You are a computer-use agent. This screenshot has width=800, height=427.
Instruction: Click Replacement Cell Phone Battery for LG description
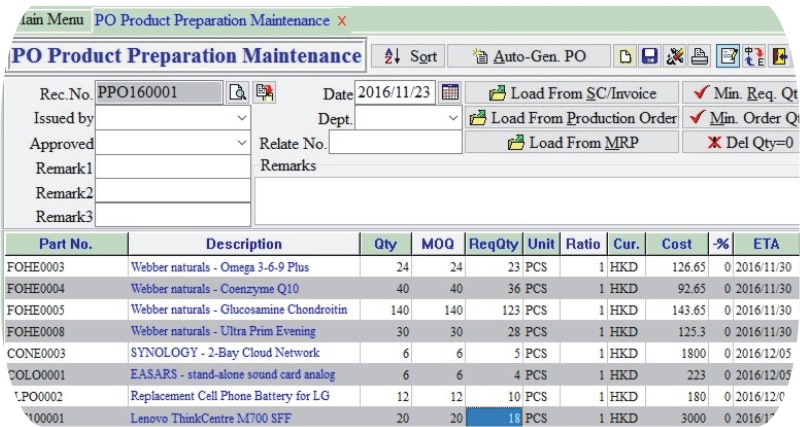[x=230, y=396]
